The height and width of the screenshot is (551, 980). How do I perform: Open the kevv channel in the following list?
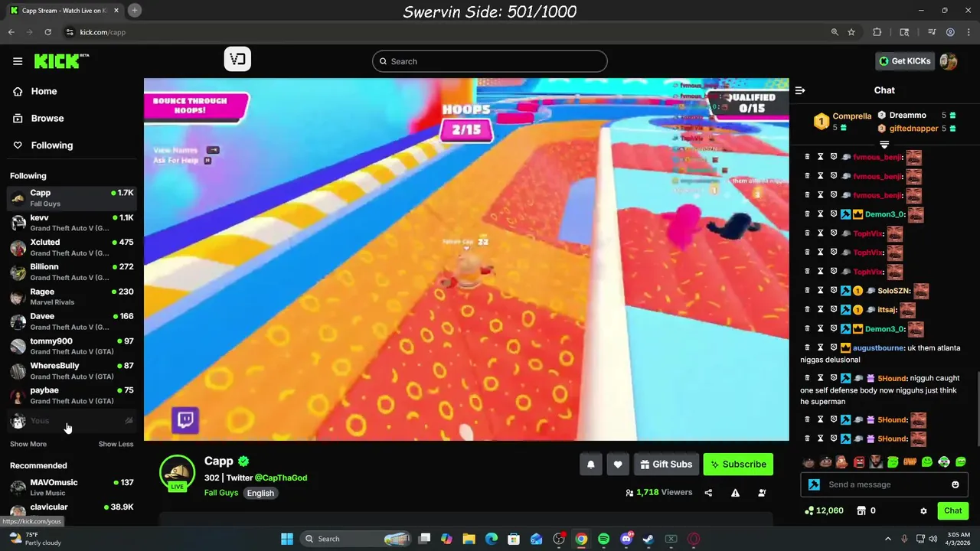(72, 223)
